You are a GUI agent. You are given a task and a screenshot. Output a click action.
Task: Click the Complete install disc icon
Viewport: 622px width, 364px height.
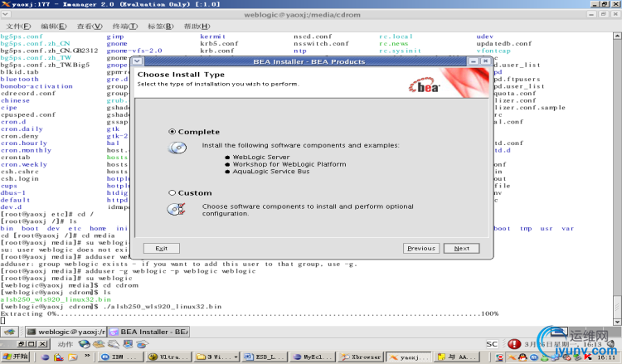[177, 148]
